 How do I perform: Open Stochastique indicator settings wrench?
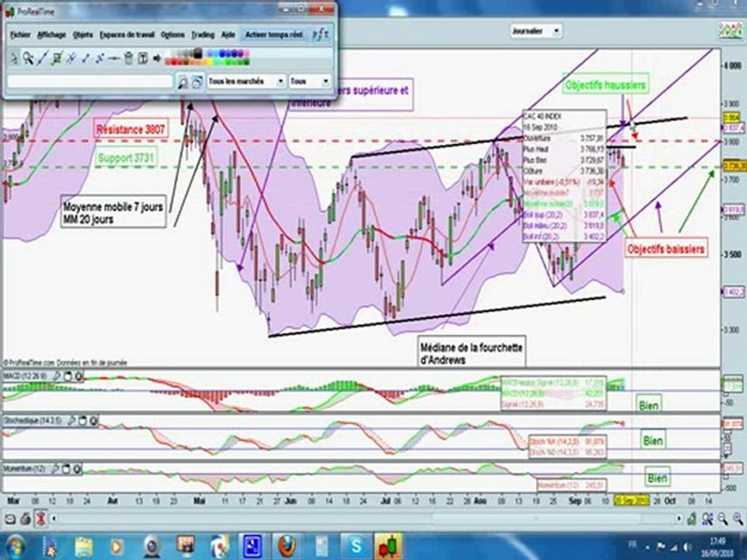click(x=71, y=421)
